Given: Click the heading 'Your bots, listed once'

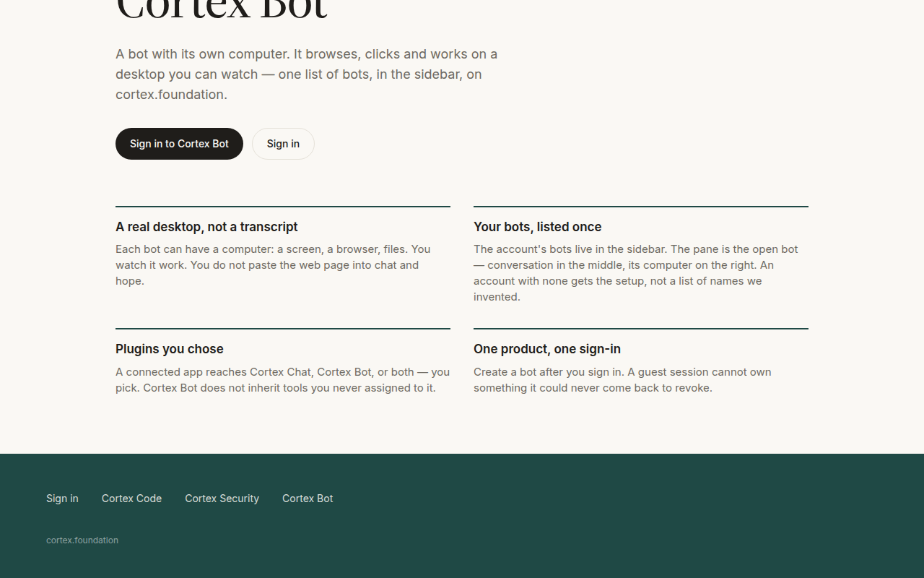Looking at the screenshot, I should (537, 227).
